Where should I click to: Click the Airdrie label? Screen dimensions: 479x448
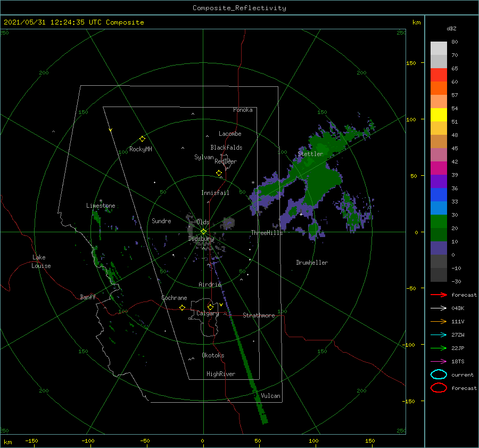(210, 284)
